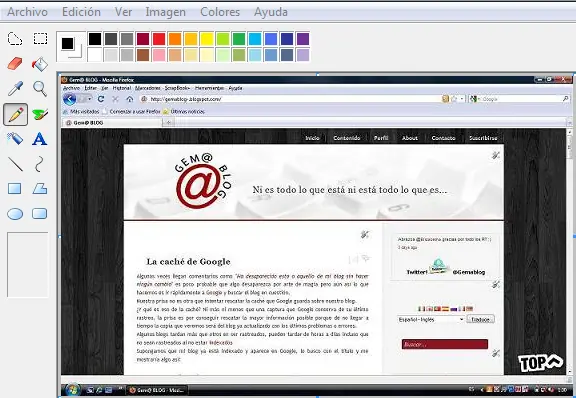
Task: Pick the cyan blue color swatch
Action: (x=255, y=39)
